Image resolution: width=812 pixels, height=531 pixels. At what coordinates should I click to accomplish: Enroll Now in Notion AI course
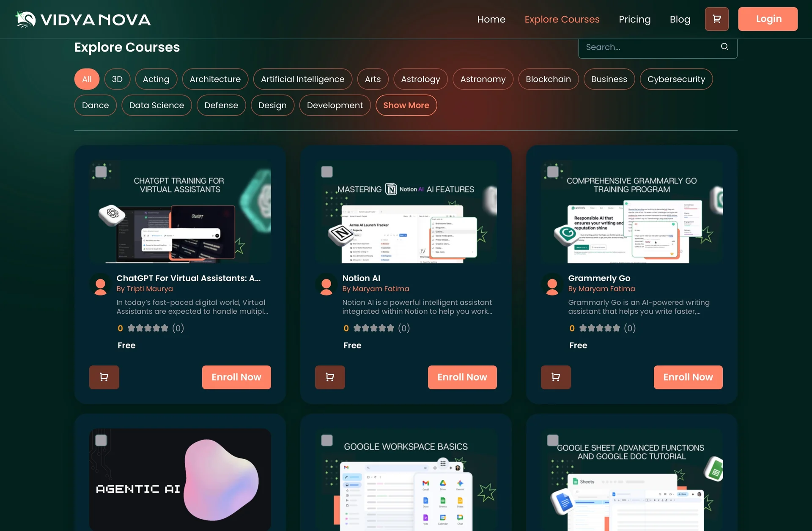(462, 377)
